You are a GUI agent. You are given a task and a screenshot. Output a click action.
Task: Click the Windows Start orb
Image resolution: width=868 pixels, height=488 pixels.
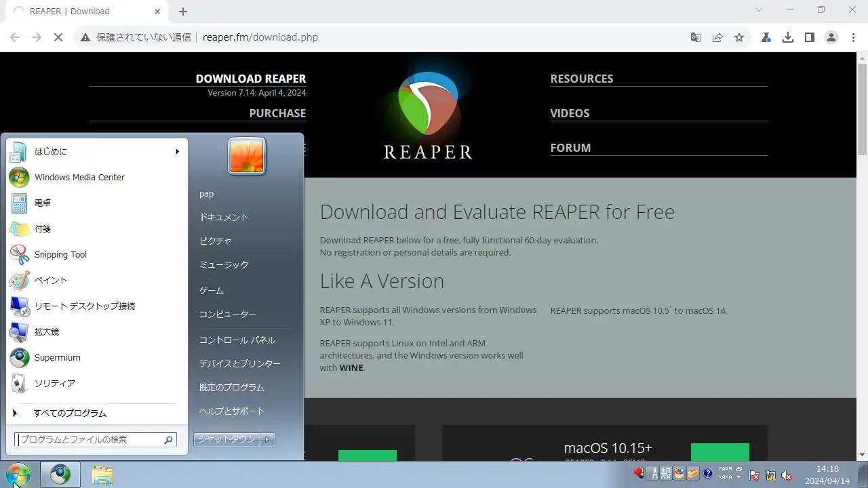tap(18, 474)
